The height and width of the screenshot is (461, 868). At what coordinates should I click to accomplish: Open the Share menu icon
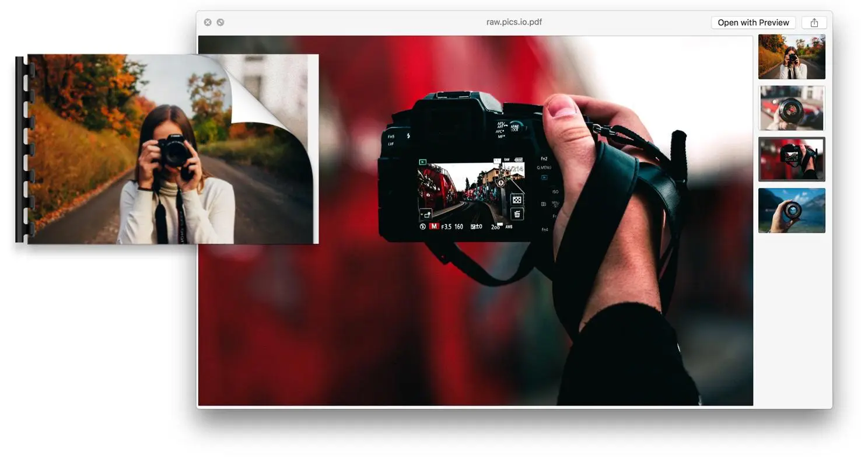click(x=814, y=23)
